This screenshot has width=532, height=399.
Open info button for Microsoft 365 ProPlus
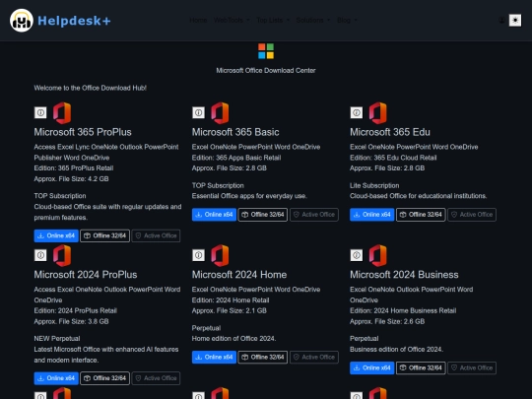click(40, 112)
